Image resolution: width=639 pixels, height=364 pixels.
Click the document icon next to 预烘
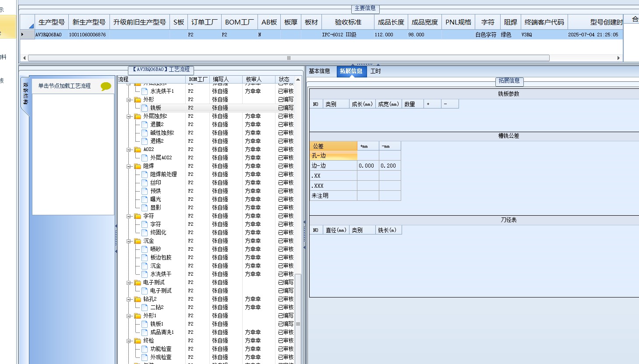coord(145,191)
